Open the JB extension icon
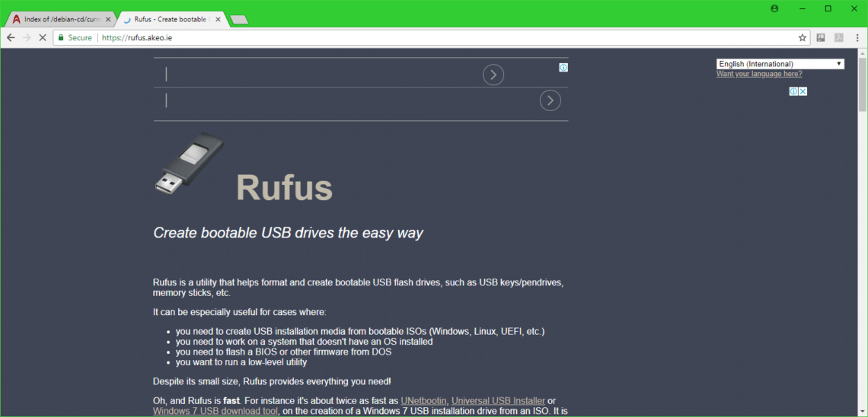The height and width of the screenshot is (417, 868). [822, 37]
